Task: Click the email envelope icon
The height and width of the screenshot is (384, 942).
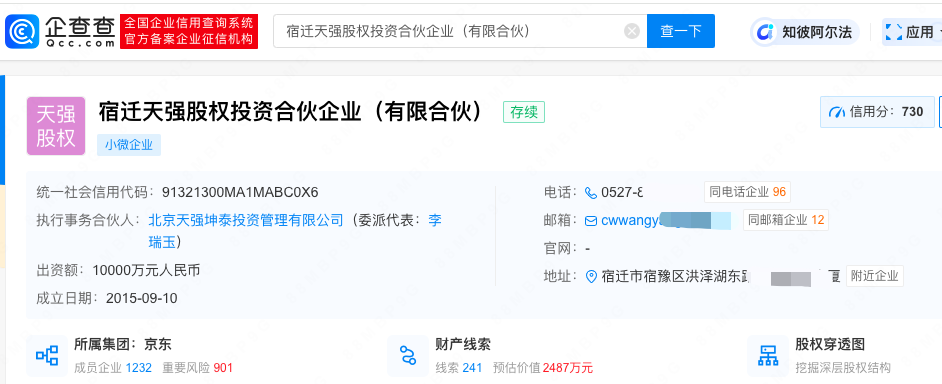Action: click(x=591, y=221)
